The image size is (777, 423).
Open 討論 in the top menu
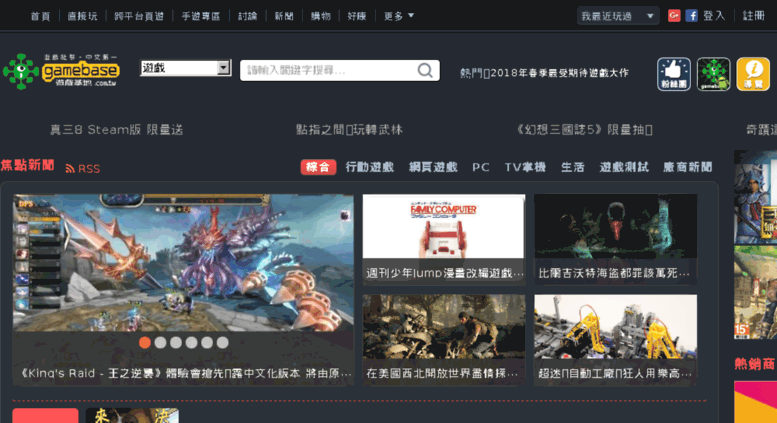pos(248,16)
